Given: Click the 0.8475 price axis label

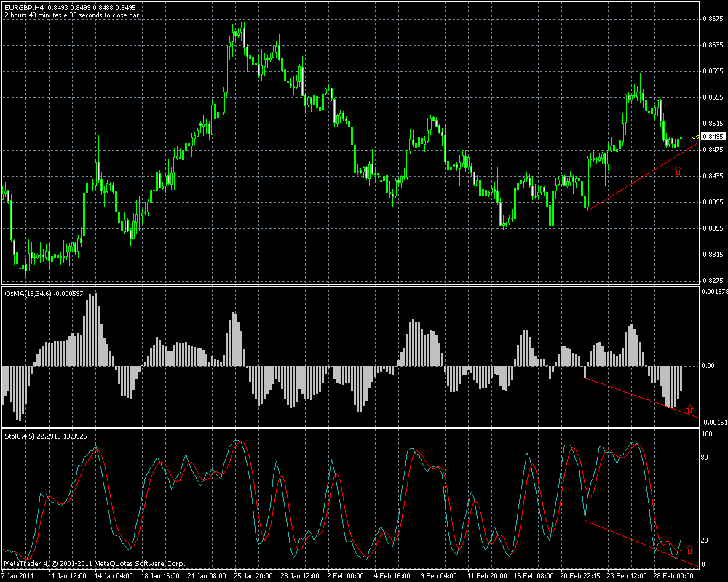Looking at the screenshot, I should pos(713,149).
